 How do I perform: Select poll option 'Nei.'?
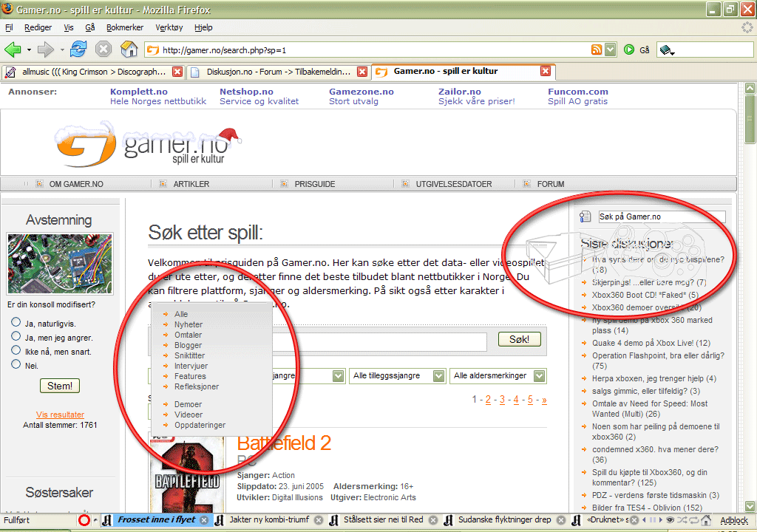16,364
